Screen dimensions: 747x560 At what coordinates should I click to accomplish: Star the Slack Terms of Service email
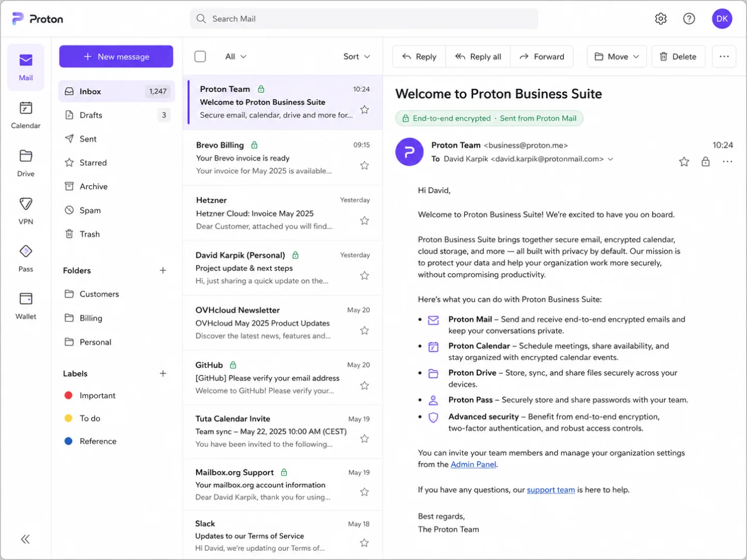pyautogui.click(x=365, y=542)
